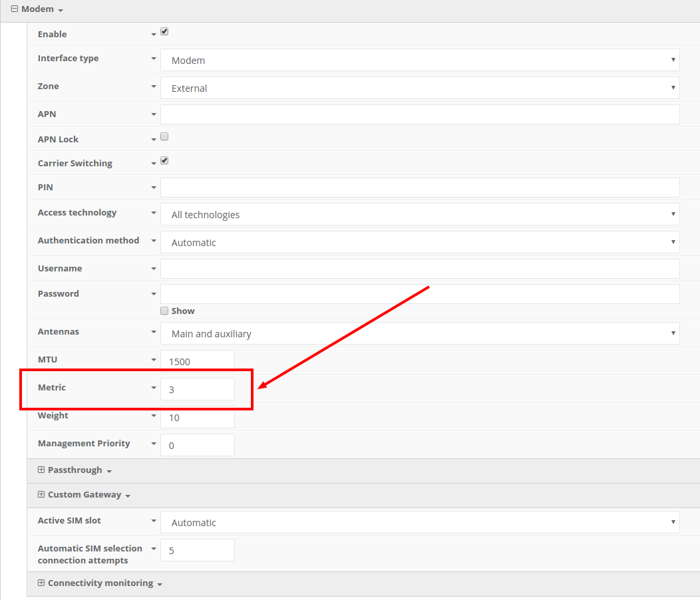Click the caret arrow next to Zone label

pos(154,87)
